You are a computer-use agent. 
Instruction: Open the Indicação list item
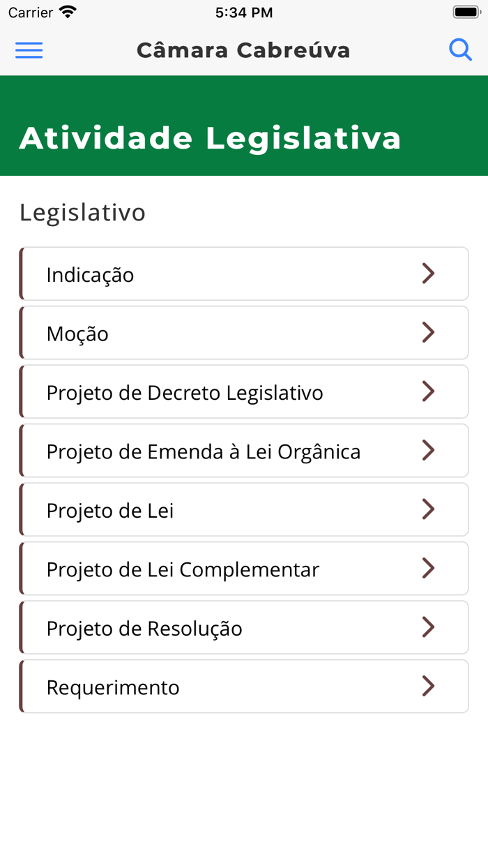pos(244,274)
